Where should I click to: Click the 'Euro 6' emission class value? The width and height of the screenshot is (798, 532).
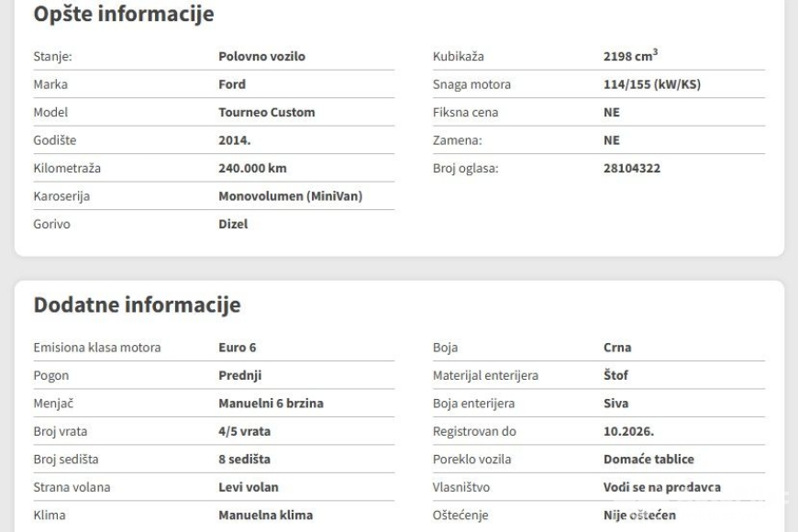(238, 348)
